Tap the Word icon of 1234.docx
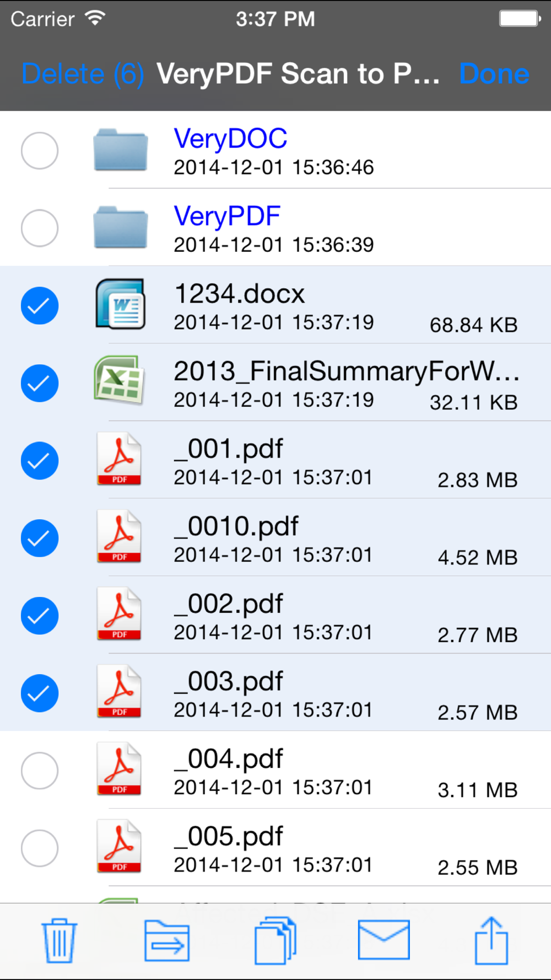This screenshot has height=980, width=551. (120, 304)
